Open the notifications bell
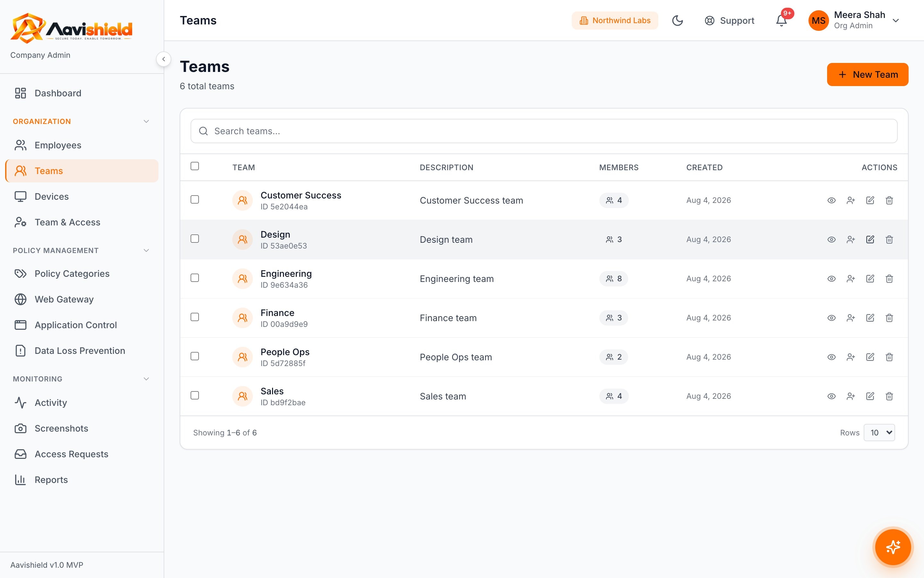Viewport: 924px width, 578px height. pos(782,21)
